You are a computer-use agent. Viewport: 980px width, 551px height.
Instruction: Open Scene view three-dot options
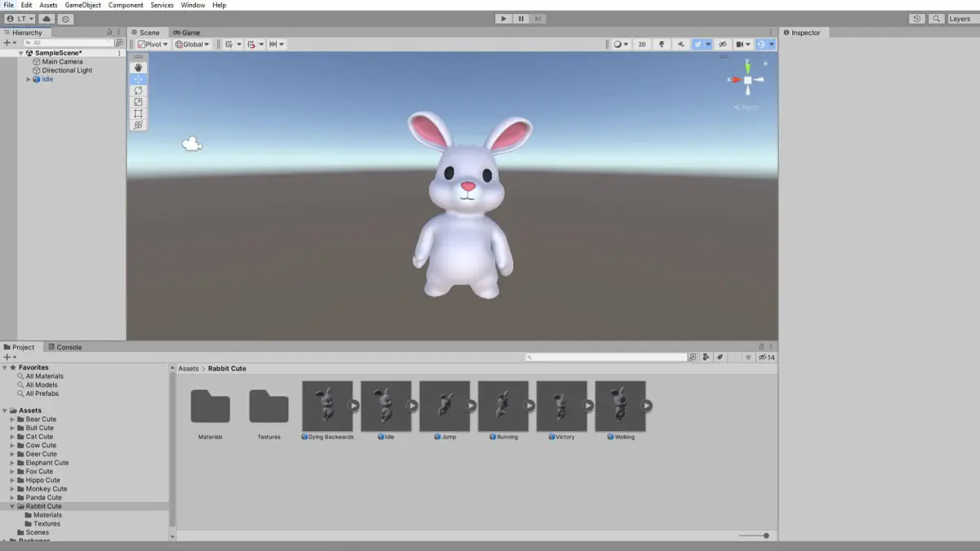772,33
